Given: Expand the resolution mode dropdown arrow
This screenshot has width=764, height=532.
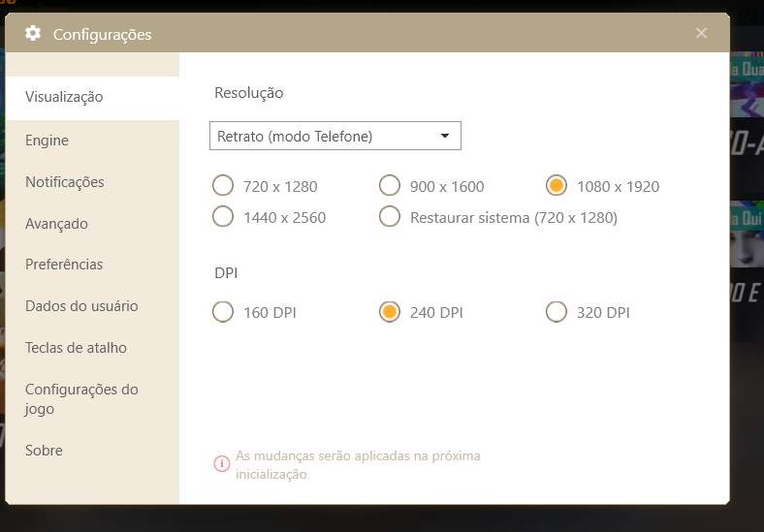Looking at the screenshot, I should (x=444, y=136).
